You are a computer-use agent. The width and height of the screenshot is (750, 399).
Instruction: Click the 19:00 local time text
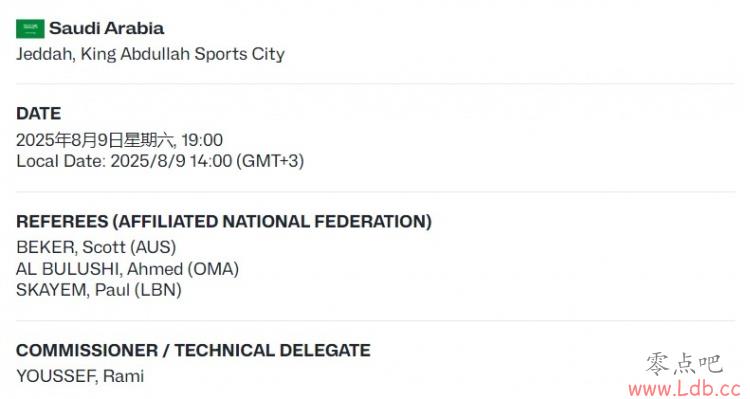(202, 140)
